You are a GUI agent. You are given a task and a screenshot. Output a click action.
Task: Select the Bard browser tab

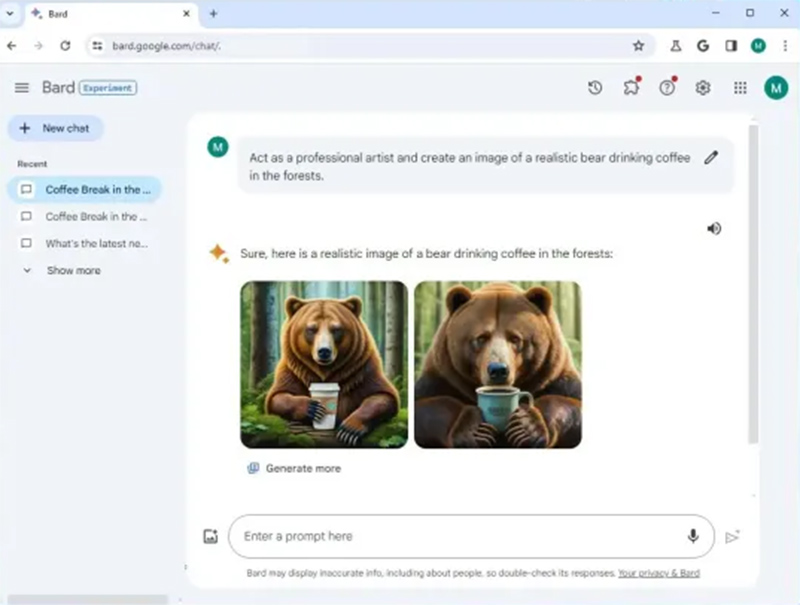coord(113,14)
